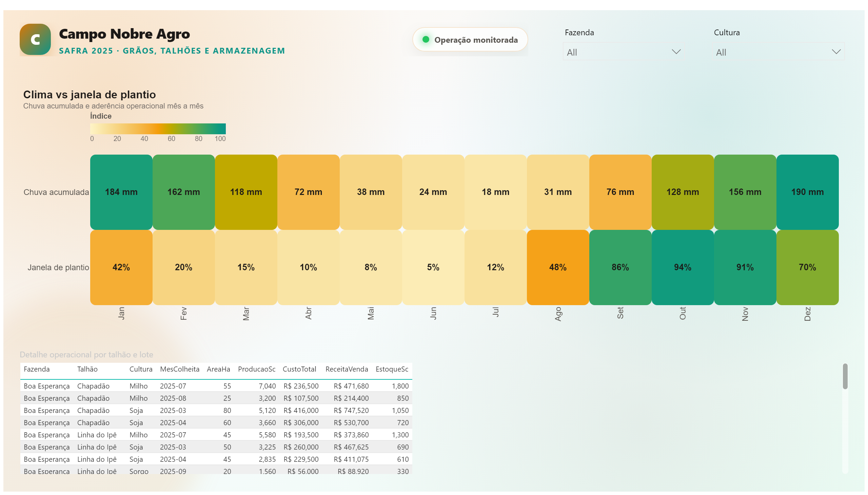The width and height of the screenshot is (868, 495).
Task: Sort table by Talhão column header
Action: [87, 369]
